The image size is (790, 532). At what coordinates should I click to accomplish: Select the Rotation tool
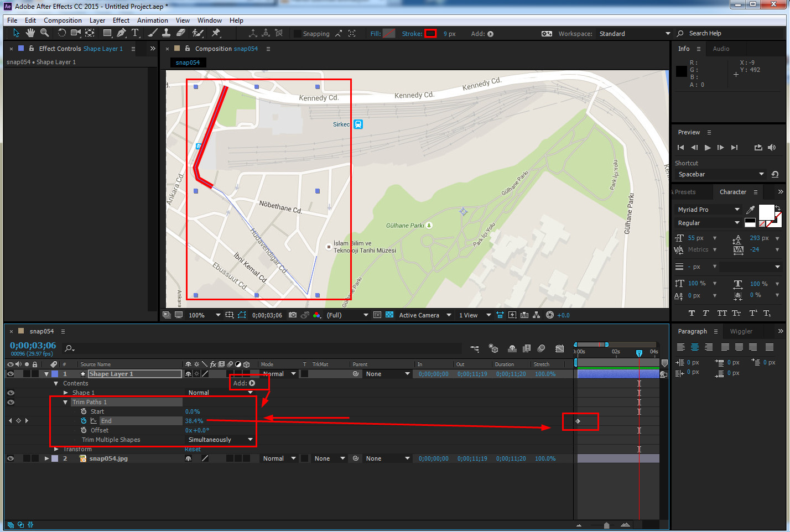pyautogui.click(x=61, y=33)
